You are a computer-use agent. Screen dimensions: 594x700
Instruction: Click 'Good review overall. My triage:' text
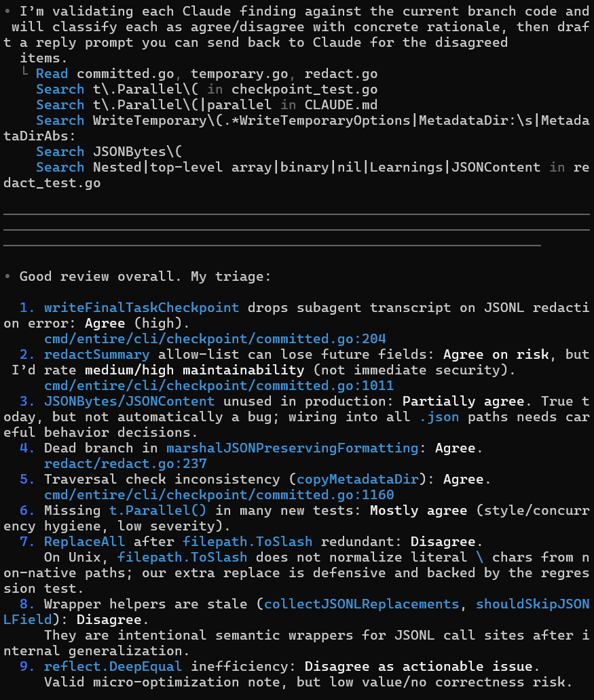(146, 277)
